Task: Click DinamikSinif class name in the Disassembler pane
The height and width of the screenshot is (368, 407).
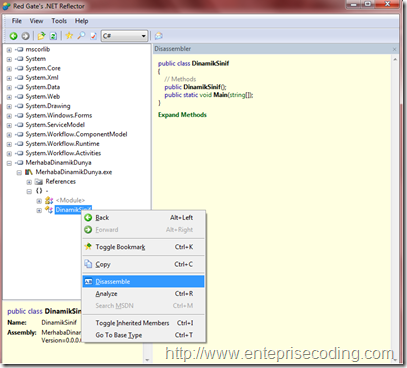Action: 210,63
